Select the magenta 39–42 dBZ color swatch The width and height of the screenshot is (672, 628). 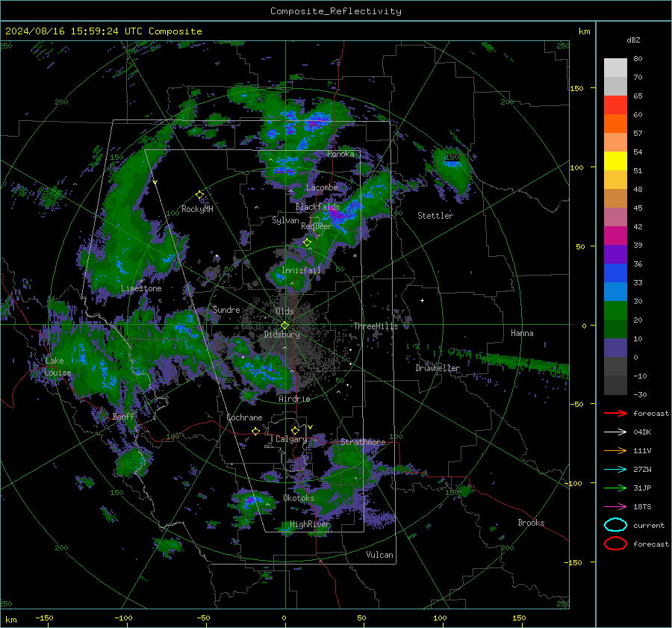click(615, 236)
